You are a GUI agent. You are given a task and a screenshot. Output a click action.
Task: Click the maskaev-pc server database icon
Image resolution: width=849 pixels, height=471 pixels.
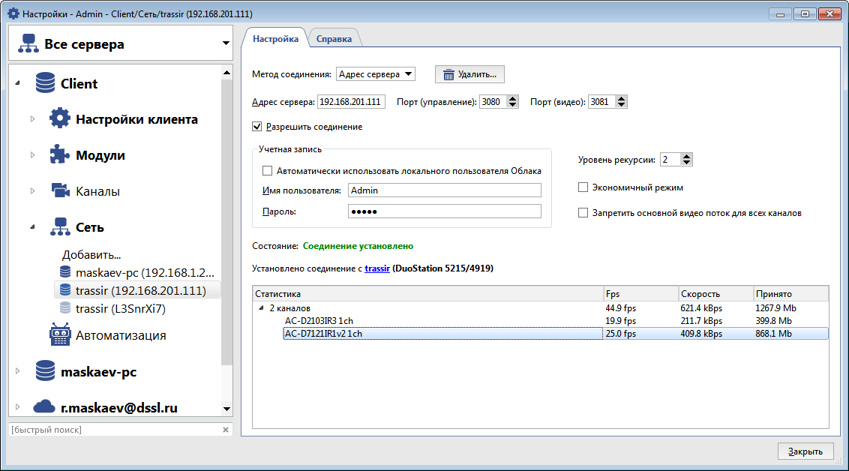(x=45, y=371)
